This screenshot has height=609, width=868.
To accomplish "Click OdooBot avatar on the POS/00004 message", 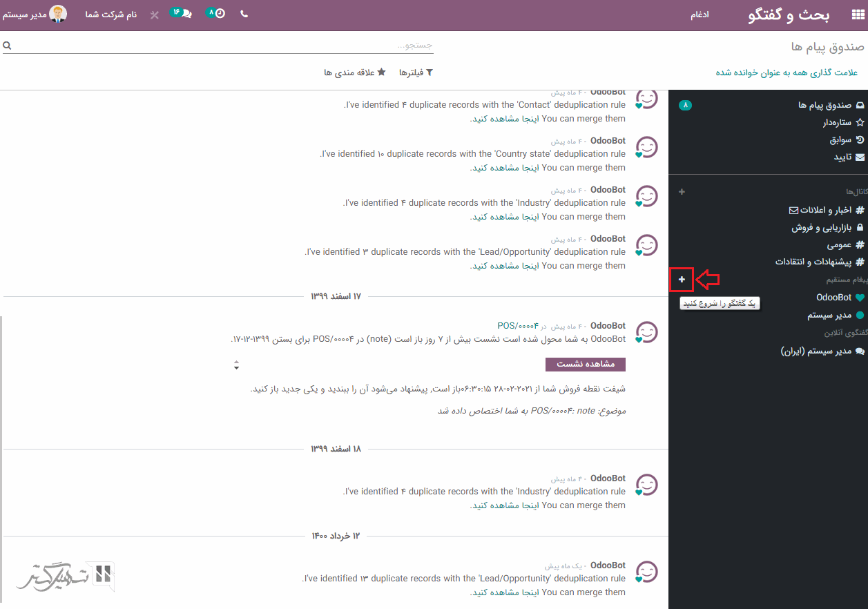I will (646, 332).
